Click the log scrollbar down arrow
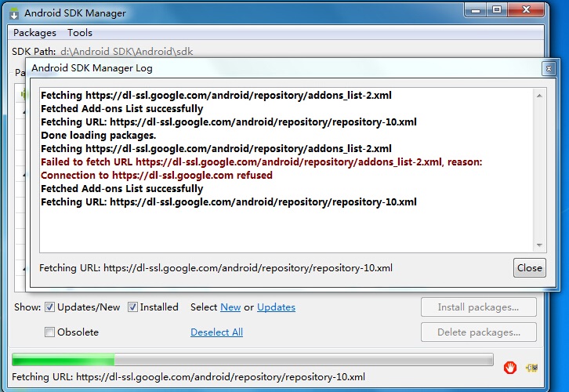This screenshot has height=392, width=569. tap(539, 245)
